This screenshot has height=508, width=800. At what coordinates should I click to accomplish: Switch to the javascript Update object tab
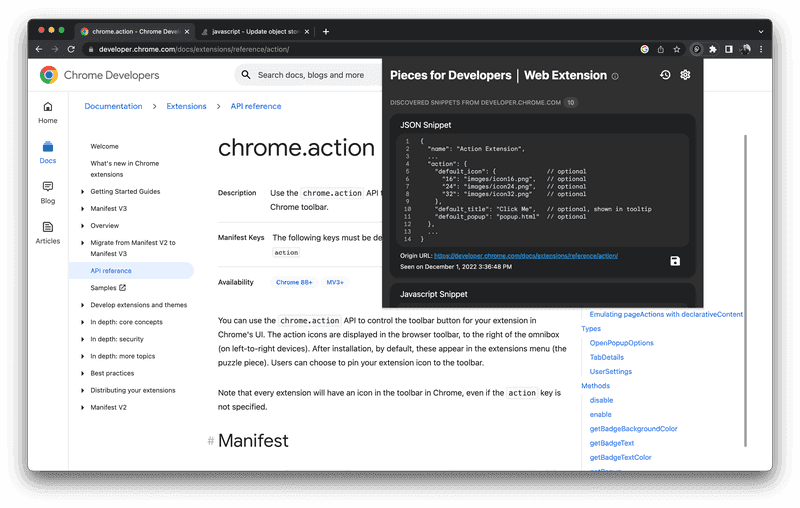point(255,32)
